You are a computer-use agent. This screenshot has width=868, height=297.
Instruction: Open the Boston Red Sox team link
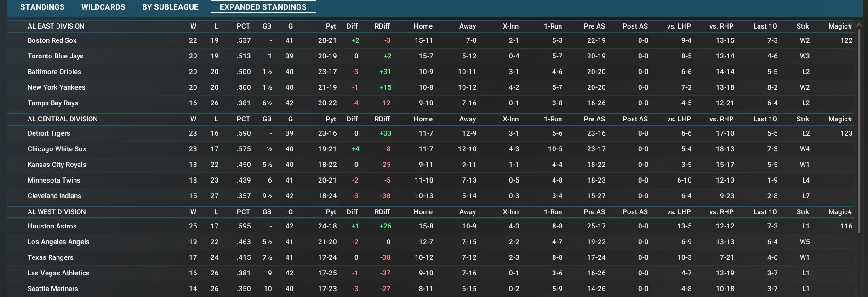(52, 40)
